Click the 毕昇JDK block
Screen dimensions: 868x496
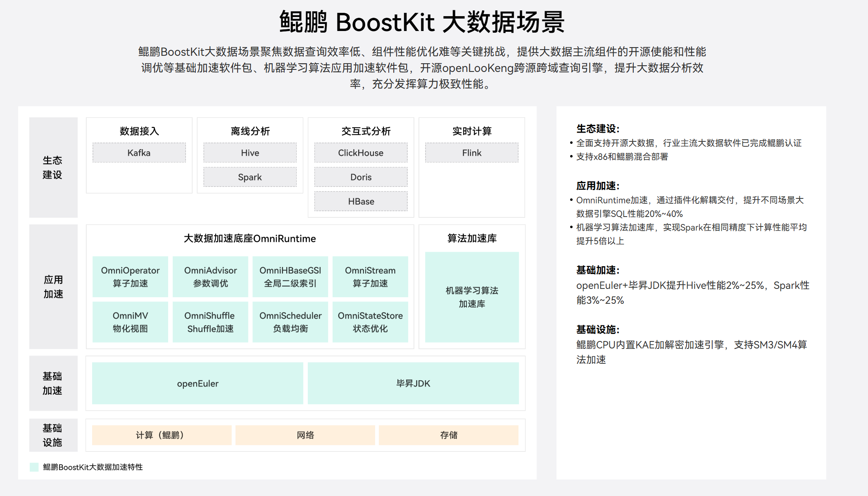click(413, 383)
